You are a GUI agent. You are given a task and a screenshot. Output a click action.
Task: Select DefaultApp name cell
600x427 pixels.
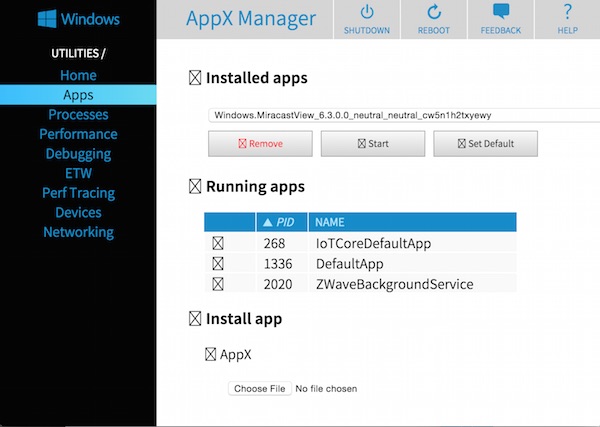[x=412, y=264]
